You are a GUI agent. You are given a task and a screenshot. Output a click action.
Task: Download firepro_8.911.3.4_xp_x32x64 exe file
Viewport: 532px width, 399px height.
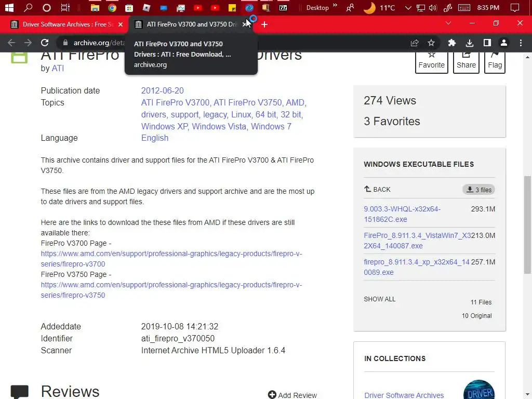pyautogui.click(x=416, y=267)
